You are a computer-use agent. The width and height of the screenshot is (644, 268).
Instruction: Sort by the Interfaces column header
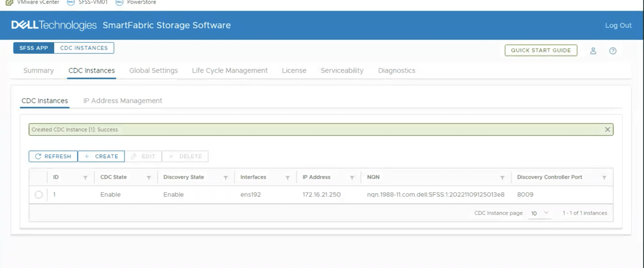click(253, 177)
